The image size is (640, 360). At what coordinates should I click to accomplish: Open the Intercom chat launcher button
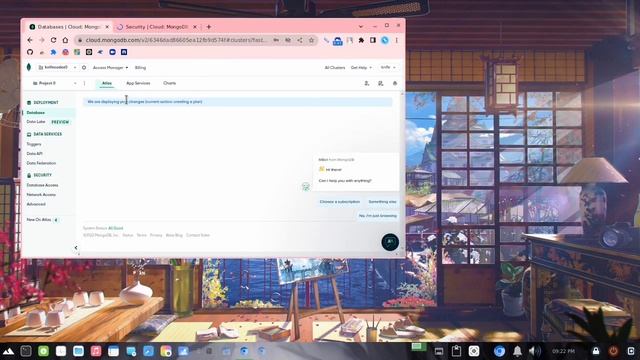coord(390,242)
